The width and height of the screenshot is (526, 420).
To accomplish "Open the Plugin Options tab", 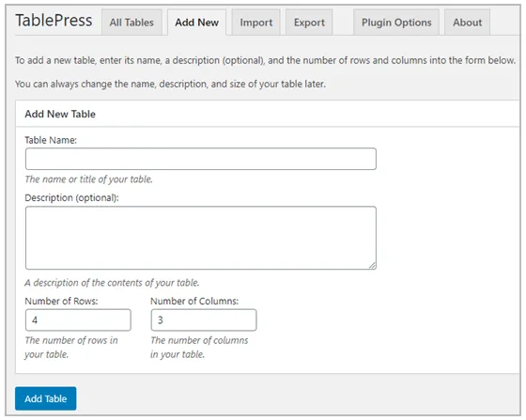I will [396, 23].
